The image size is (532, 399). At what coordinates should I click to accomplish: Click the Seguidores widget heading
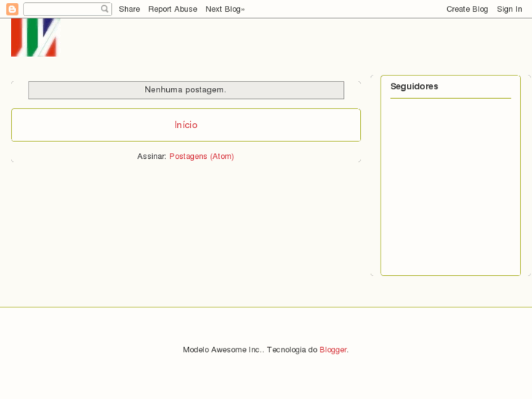(414, 86)
